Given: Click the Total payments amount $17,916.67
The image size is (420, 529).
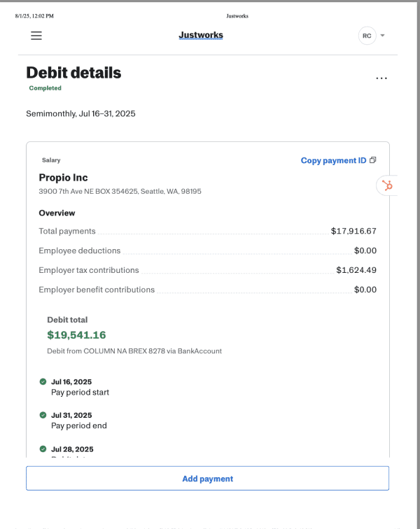Looking at the screenshot, I should coord(353,231).
